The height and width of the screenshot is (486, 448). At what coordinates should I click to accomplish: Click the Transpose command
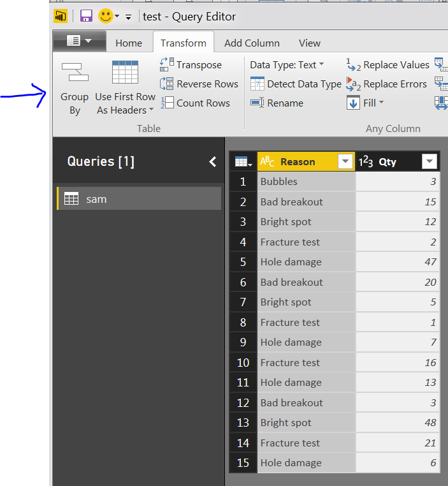191,65
